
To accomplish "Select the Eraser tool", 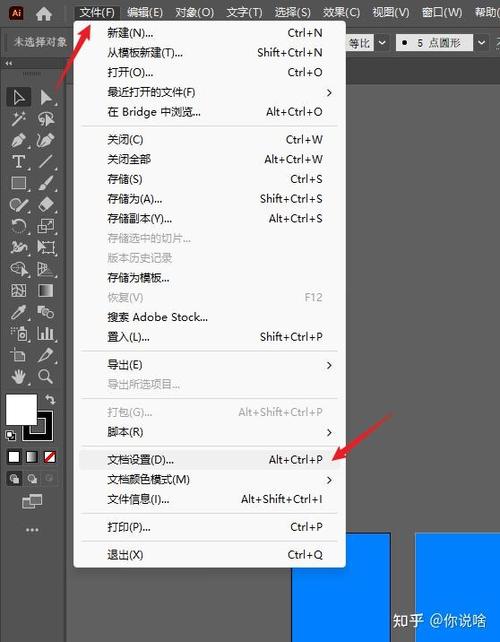I will (46, 204).
